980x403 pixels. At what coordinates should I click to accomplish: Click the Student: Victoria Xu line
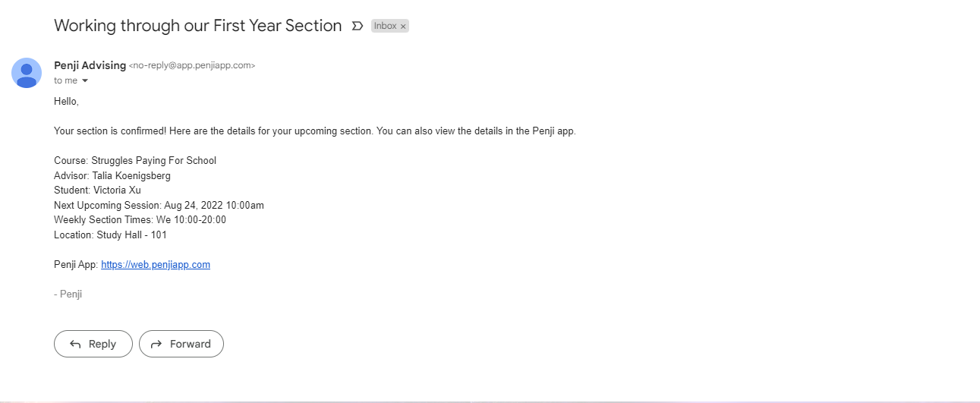pyautogui.click(x=97, y=190)
